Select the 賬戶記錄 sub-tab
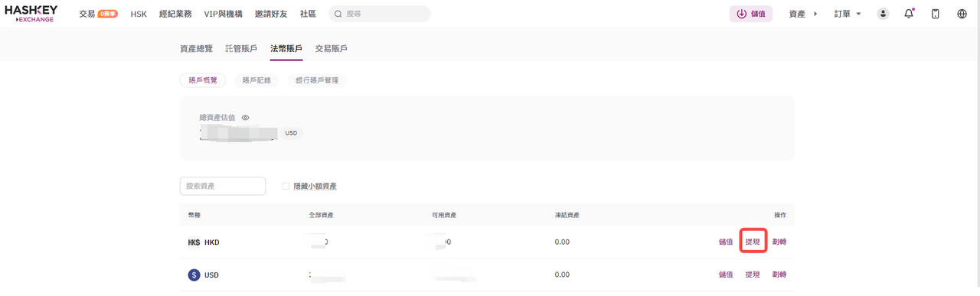The width and height of the screenshot is (980, 296). coord(256,80)
